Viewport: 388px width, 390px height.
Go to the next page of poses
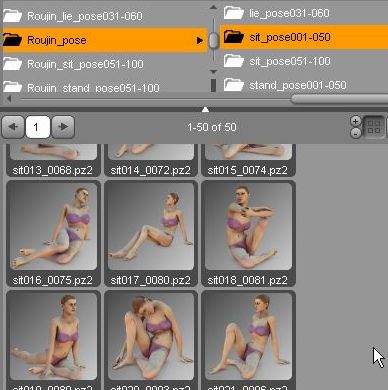coord(63,127)
